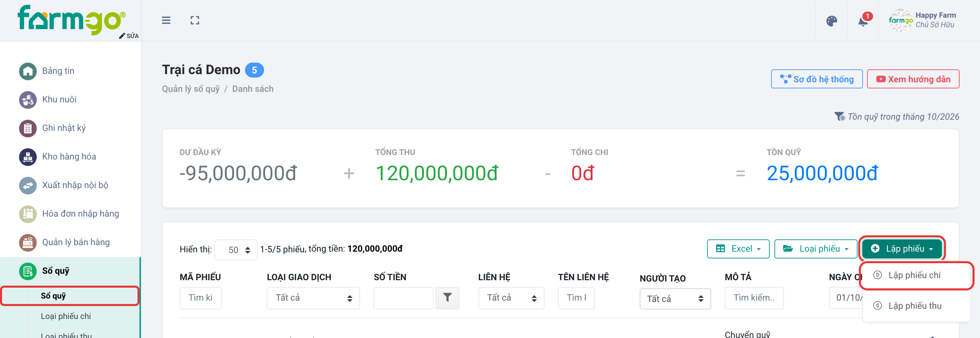This screenshot has width=980, height=338.
Task: Click the amount filter funnel button
Action: (447, 298)
